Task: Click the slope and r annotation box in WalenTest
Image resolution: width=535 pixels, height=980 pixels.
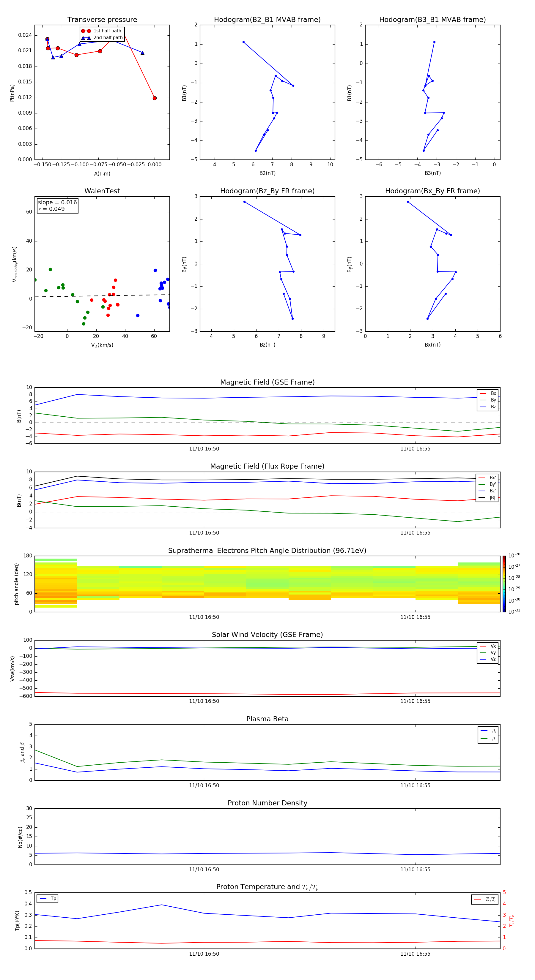Action: click(x=57, y=206)
